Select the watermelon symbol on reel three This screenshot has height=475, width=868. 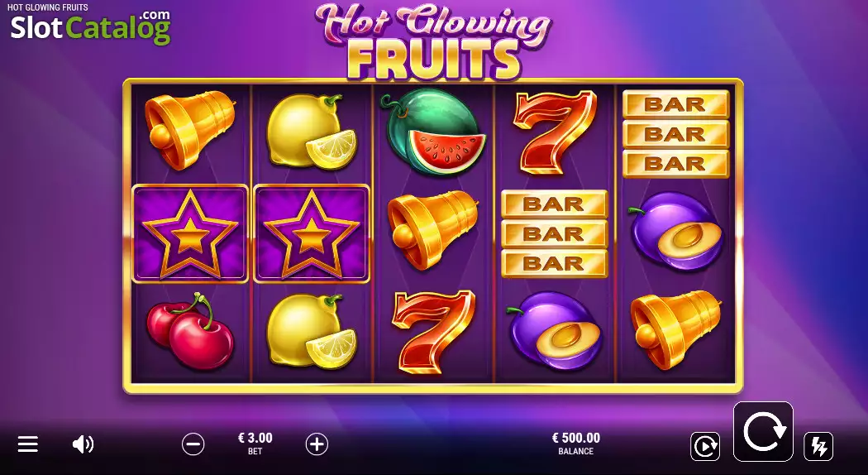pos(433,132)
